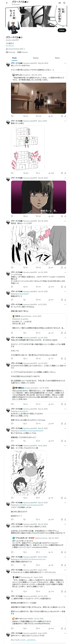72x644 pixels.
Task: Click the Translate bio link
Action: click(10, 46)
